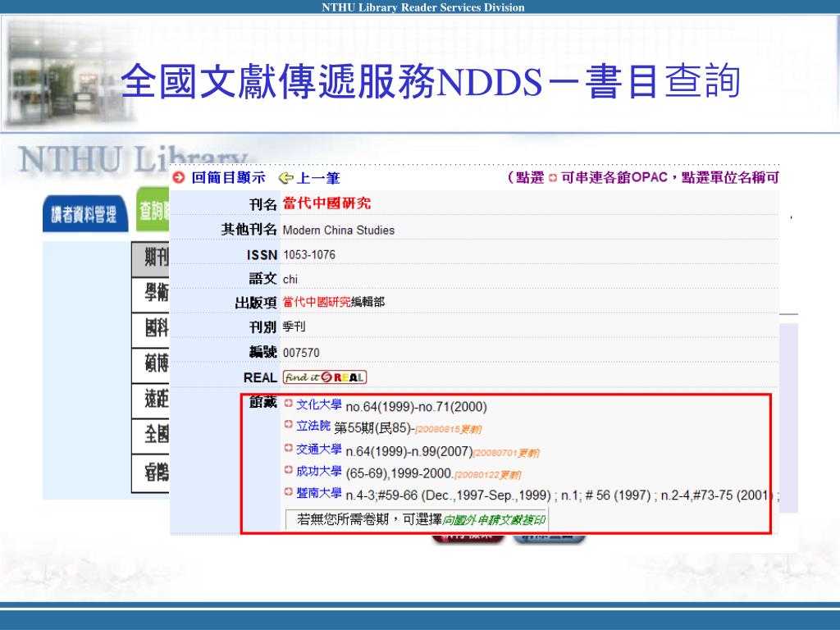Click the red arrow icon beside 回簡目顯示
Viewport: 840px width, 630px height.
click(x=178, y=177)
